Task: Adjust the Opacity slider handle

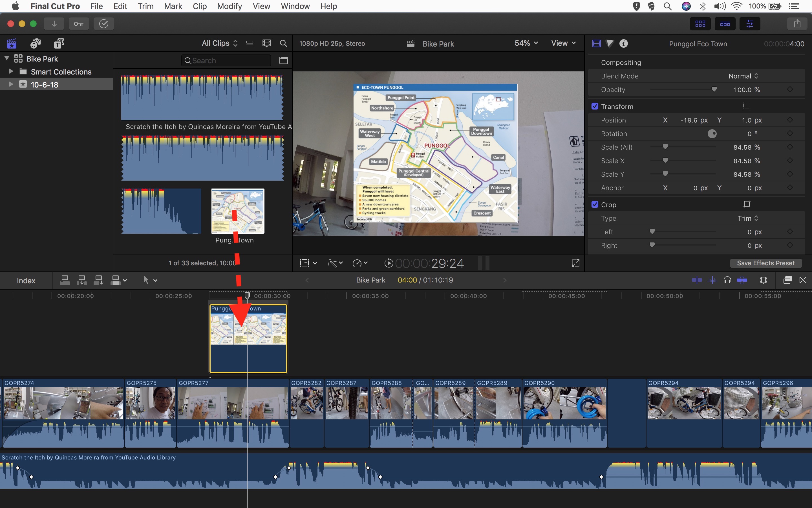Action: [714, 89]
